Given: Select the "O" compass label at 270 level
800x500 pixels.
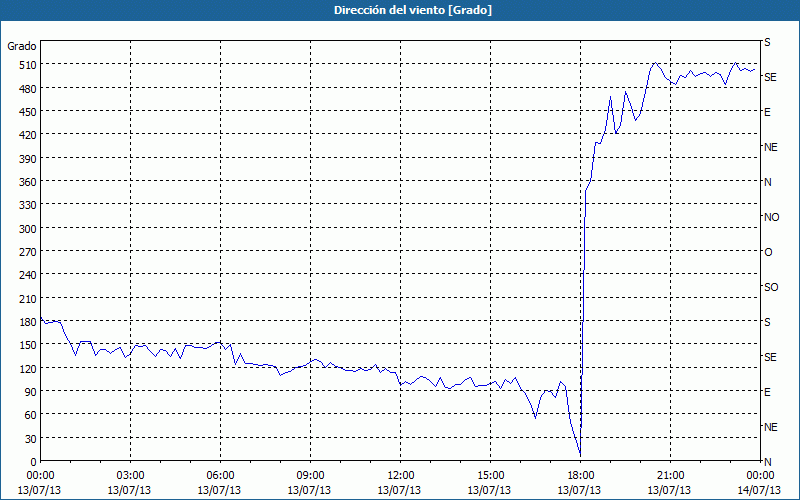Looking at the screenshot, I should (768, 252).
